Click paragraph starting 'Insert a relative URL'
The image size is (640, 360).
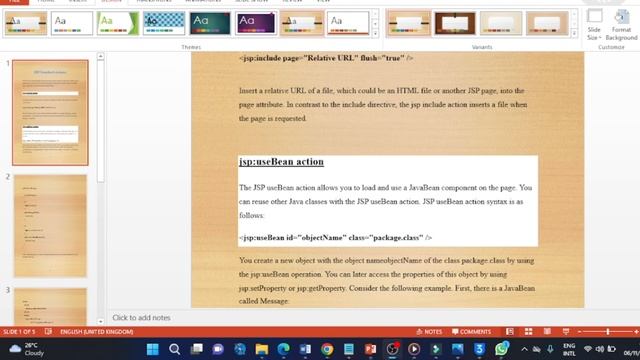point(383,104)
